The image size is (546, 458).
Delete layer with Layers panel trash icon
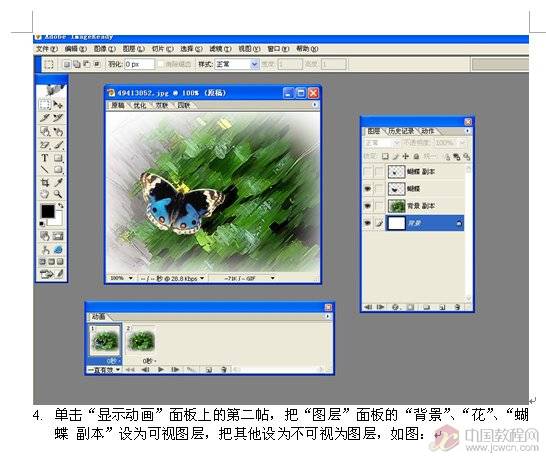tap(458, 307)
